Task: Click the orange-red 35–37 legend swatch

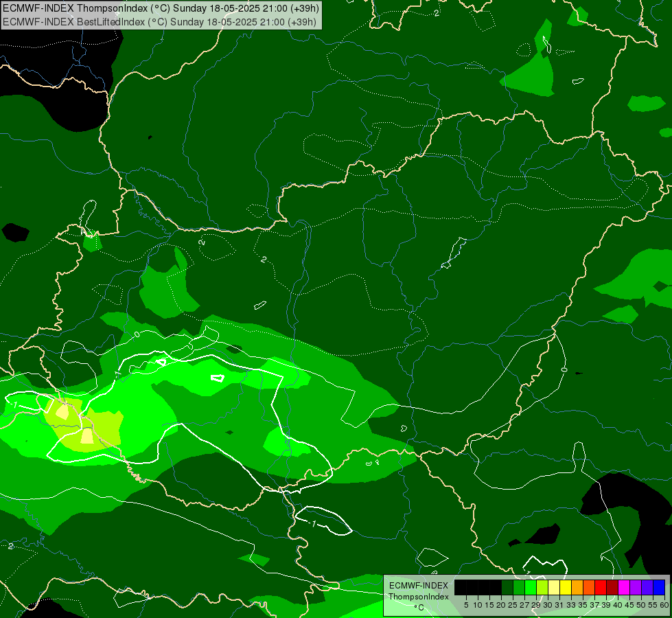Action: click(589, 587)
